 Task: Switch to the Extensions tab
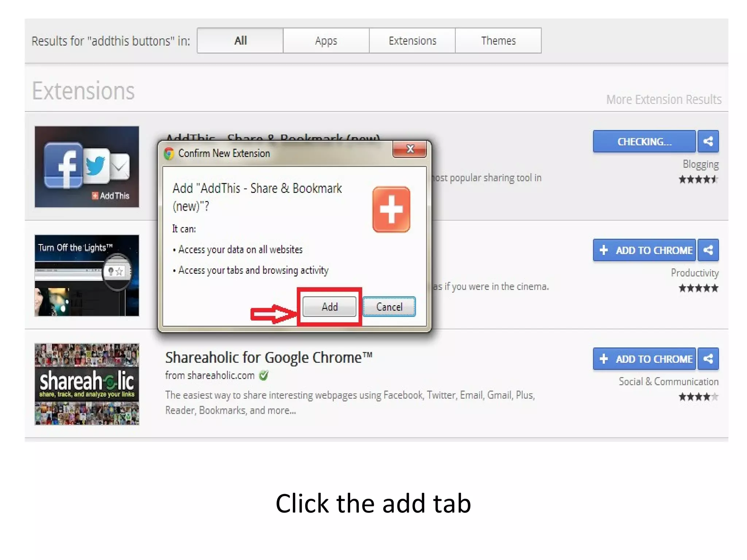pyautogui.click(x=412, y=40)
